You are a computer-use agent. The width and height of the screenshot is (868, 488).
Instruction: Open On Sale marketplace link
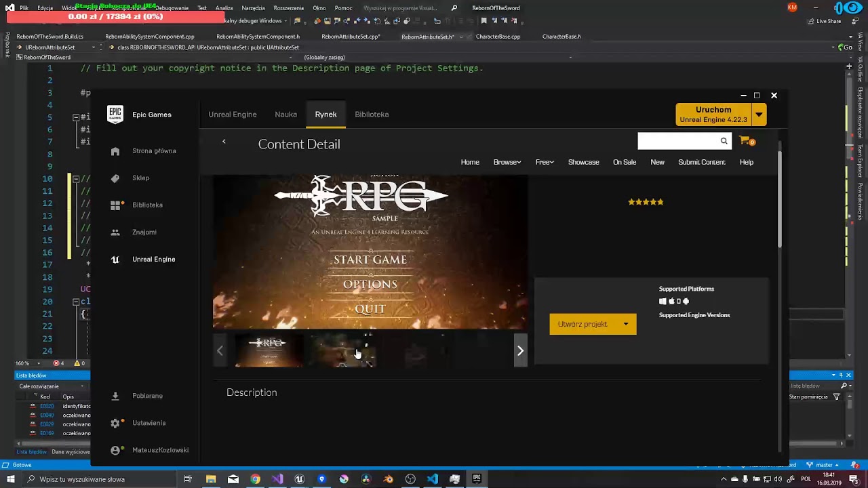[625, 162]
